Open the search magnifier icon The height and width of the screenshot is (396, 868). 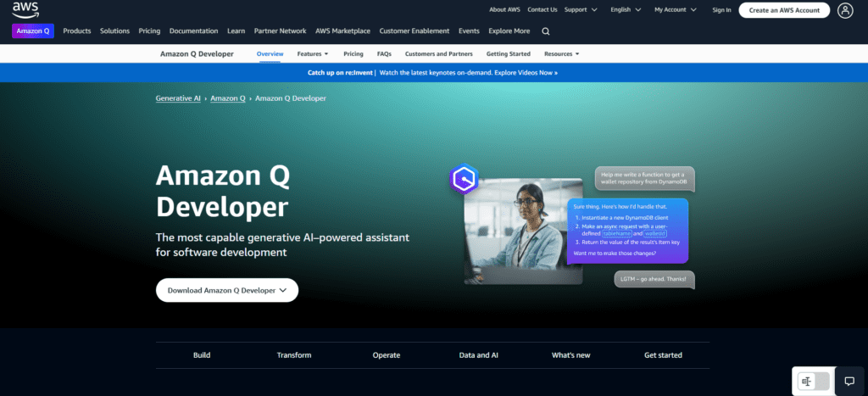[546, 31]
